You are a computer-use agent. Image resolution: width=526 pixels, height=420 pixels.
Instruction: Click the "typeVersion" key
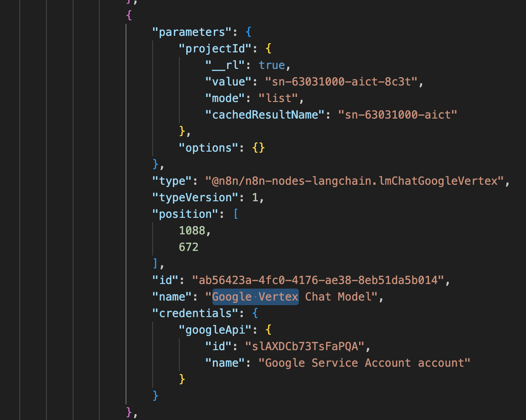(195, 198)
